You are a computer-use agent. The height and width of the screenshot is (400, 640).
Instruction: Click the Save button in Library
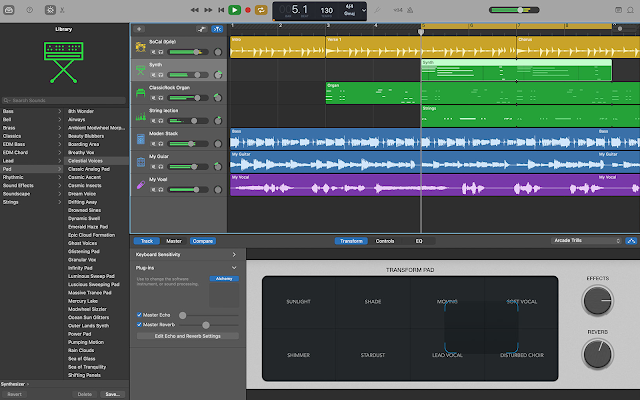click(x=112, y=394)
